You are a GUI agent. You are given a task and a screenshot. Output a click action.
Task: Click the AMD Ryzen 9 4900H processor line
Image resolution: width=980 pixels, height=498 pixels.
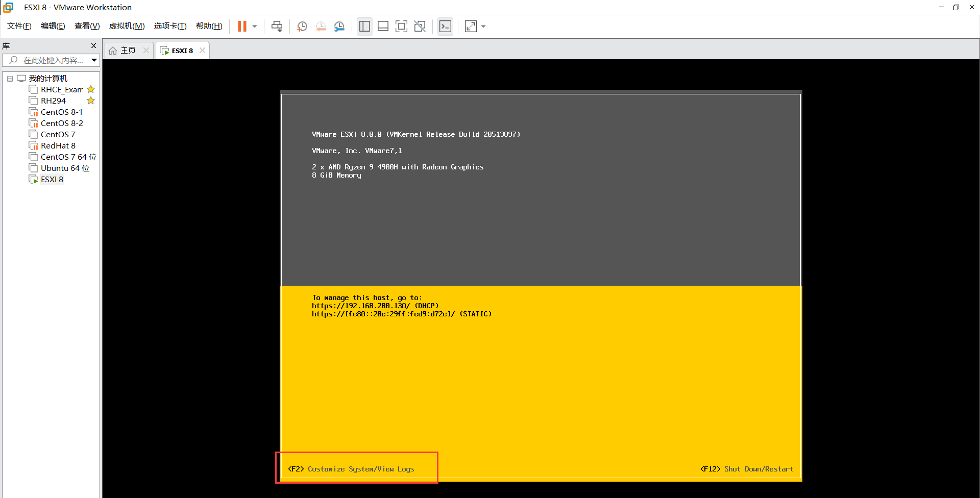point(398,167)
